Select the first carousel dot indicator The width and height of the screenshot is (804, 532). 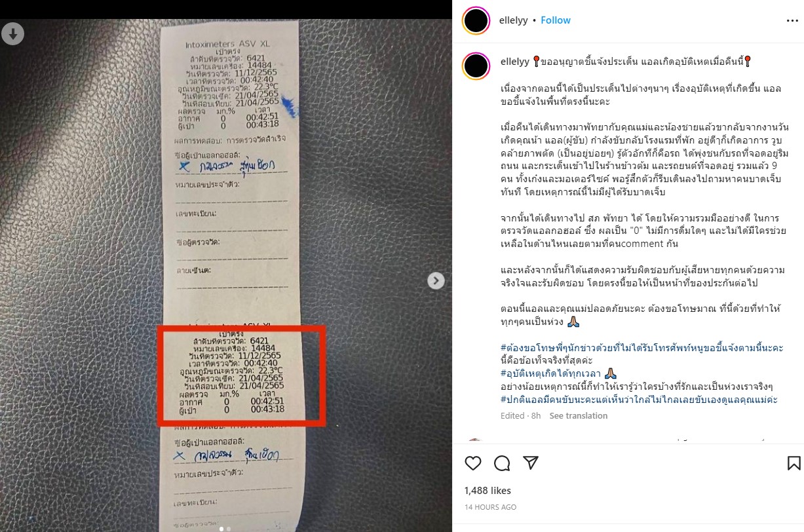coord(221,528)
